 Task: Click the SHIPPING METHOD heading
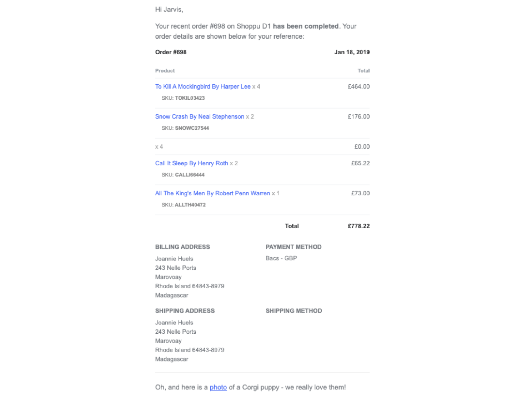(294, 311)
